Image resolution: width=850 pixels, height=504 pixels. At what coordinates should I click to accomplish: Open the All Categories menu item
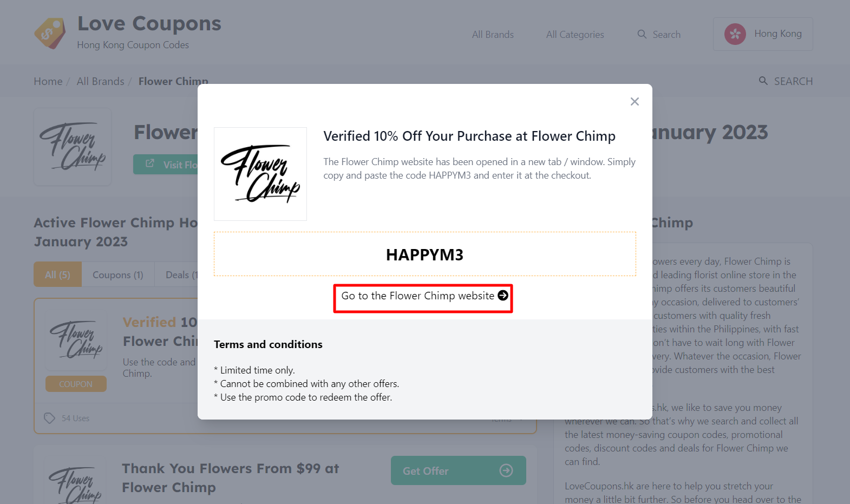[574, 34]
